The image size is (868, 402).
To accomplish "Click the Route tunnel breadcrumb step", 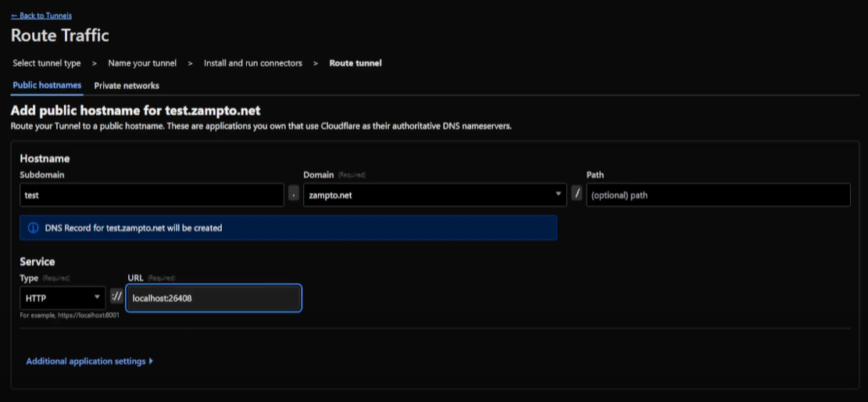I will 355,63.
